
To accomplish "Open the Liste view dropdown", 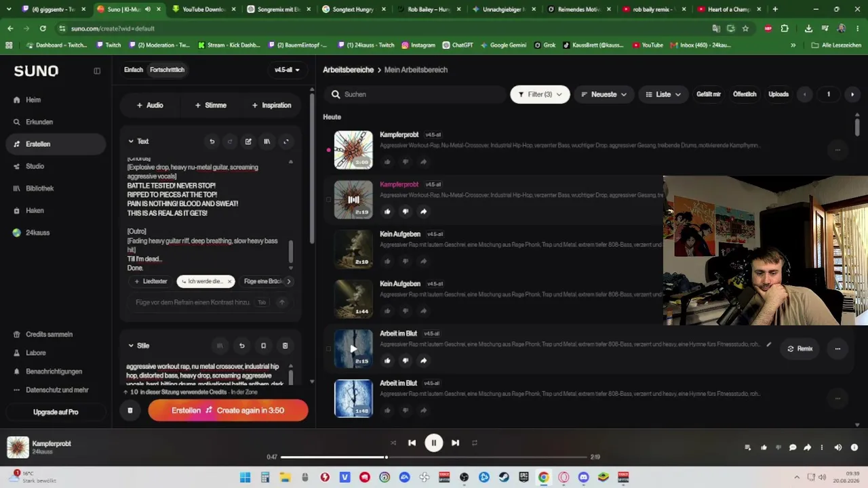I will coord(663,94).
